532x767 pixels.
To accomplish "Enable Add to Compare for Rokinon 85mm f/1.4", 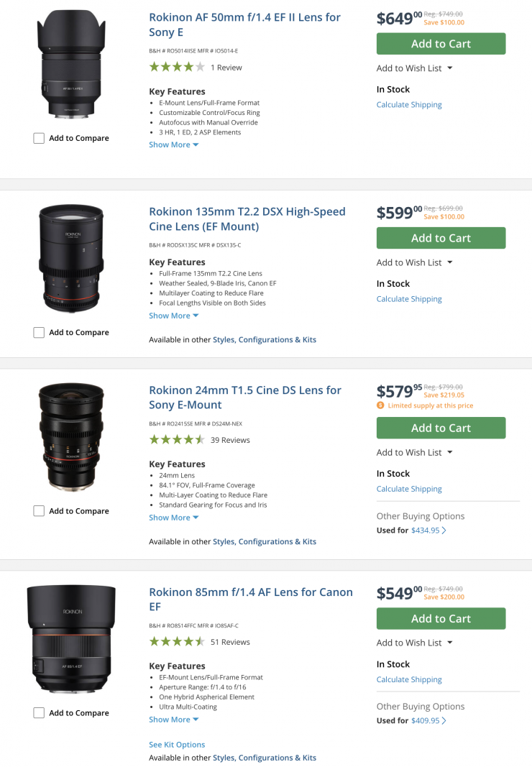I will pyautogui.click(x=39, y=713).
